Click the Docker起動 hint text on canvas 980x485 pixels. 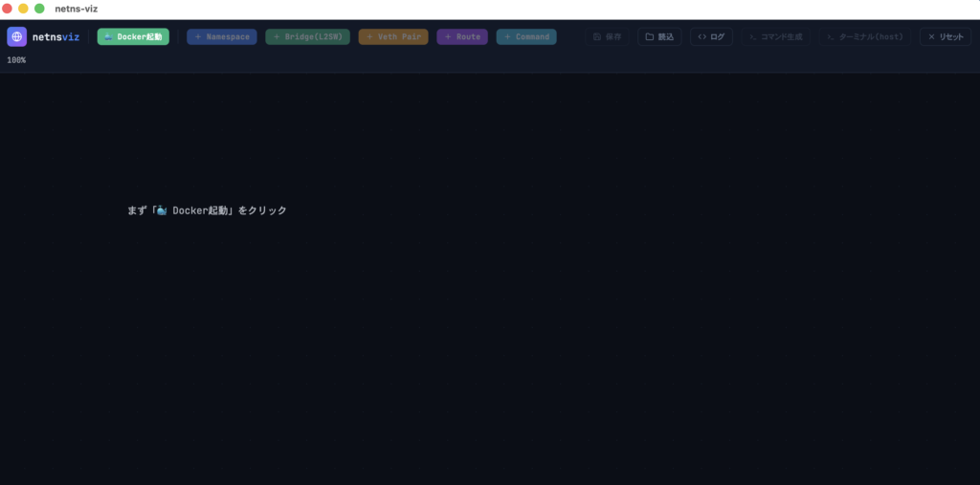pyautogui.click(x=207, y=210)
